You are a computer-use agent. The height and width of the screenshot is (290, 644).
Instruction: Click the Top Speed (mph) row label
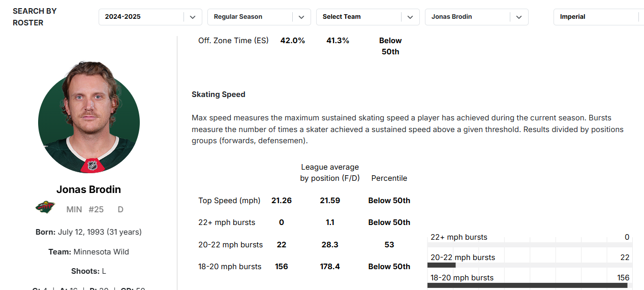tap(229, 201)
